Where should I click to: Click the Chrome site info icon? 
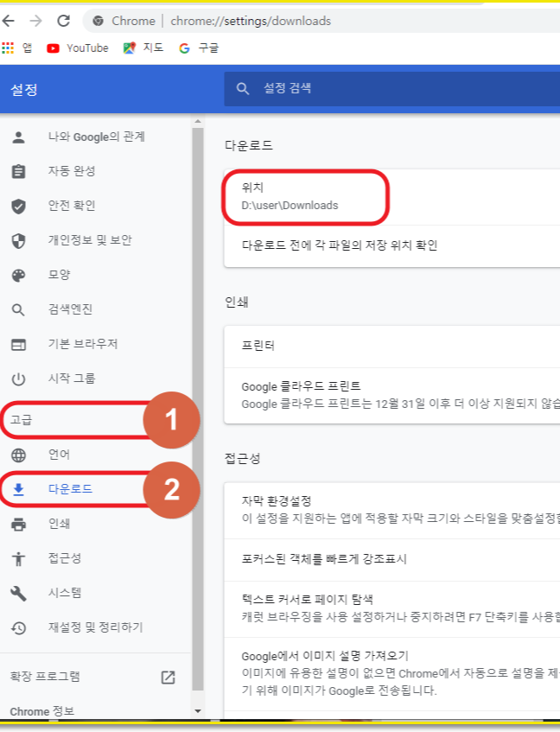tap(98, 21)
